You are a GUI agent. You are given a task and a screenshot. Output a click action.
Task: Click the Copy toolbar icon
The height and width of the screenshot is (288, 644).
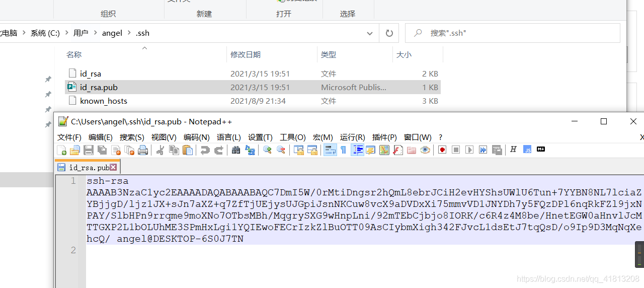(x=174, y=150)
